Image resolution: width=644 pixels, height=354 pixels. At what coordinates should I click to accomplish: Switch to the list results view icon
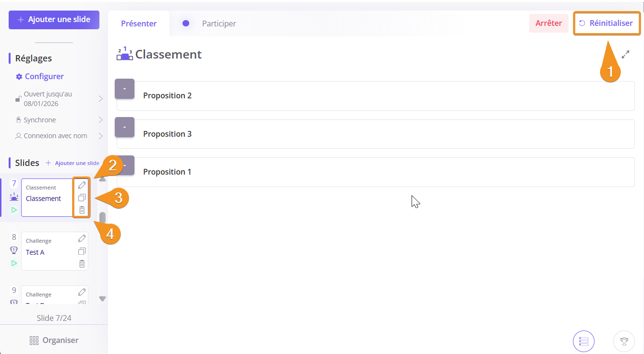(583, 342)
